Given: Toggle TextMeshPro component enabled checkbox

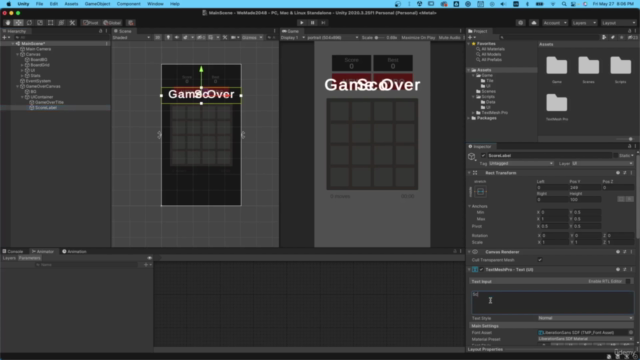Looking at the screenshot, I should pyautogui.click(x=482, y=270).
